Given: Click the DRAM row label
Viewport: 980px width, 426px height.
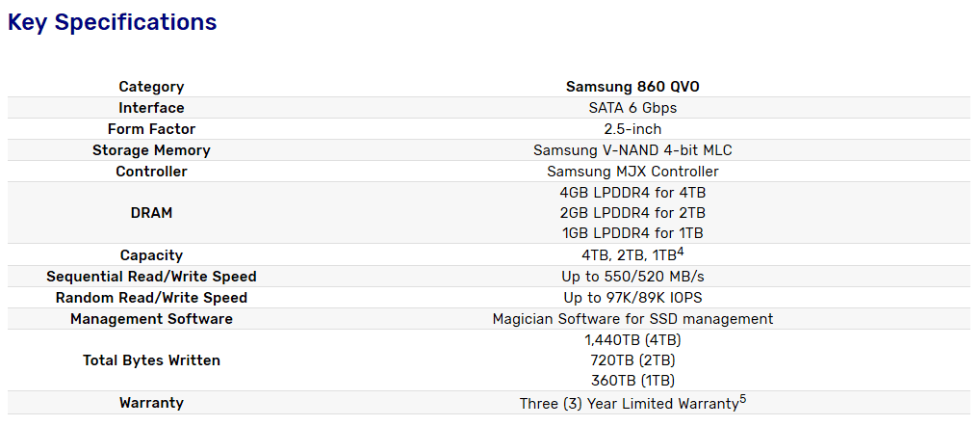Looking at the screenshot, I should [x=151, y=213].
